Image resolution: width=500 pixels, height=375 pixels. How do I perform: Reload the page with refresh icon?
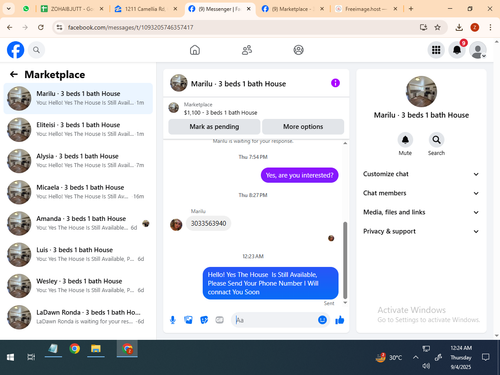(x=41, y=27)
